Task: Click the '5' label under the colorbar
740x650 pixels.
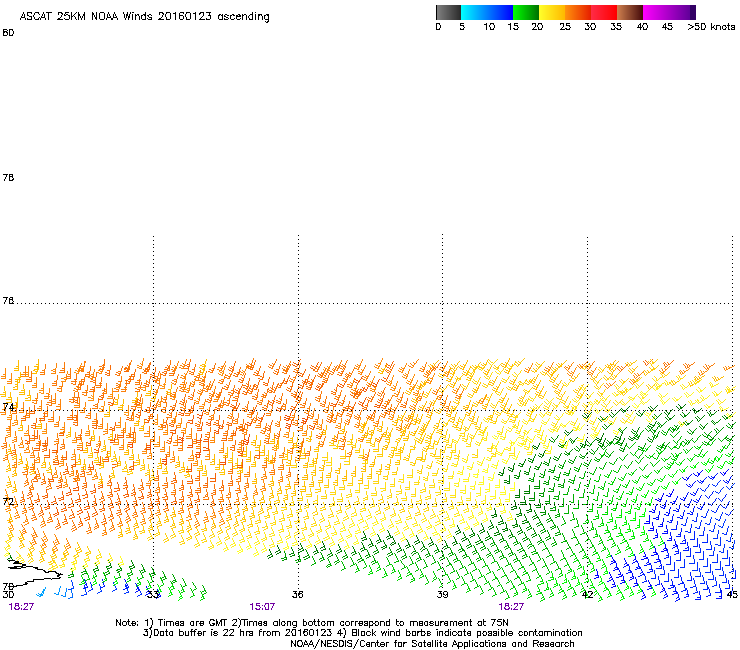Action: [462, 27]
